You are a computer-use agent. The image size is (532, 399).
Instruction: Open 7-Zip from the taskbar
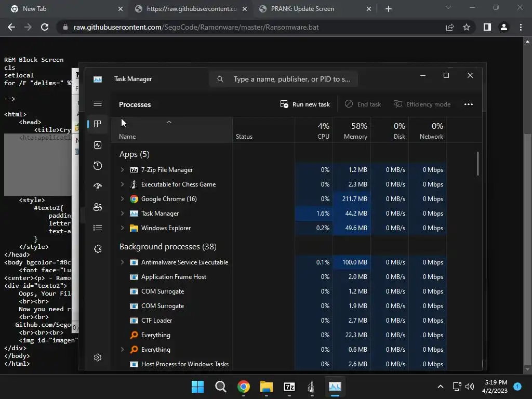click(289, 387)
